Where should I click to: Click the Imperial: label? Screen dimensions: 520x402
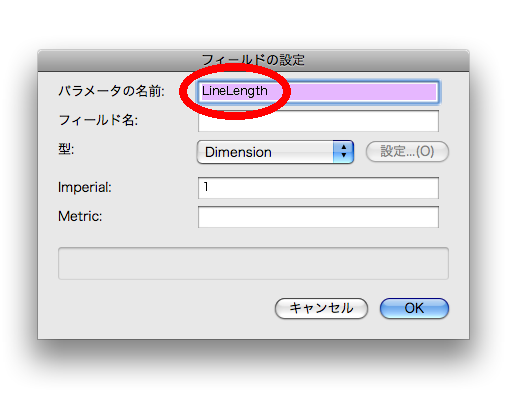85,187
